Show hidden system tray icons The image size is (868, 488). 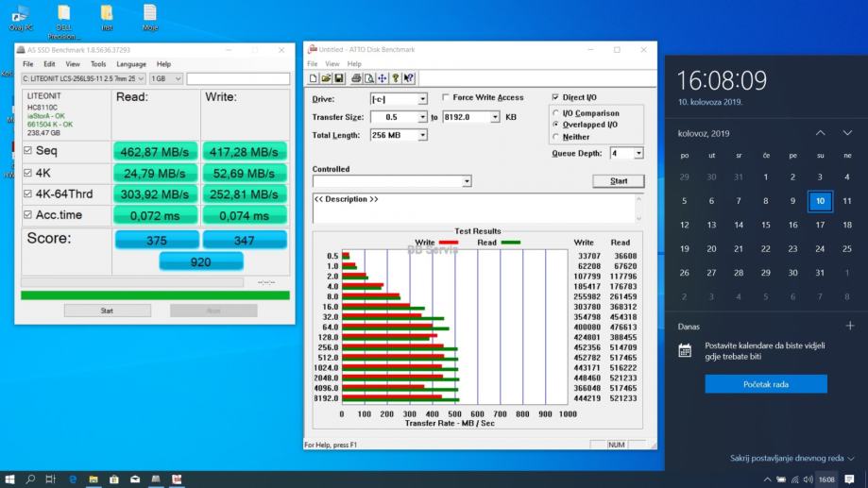(767, 480)
